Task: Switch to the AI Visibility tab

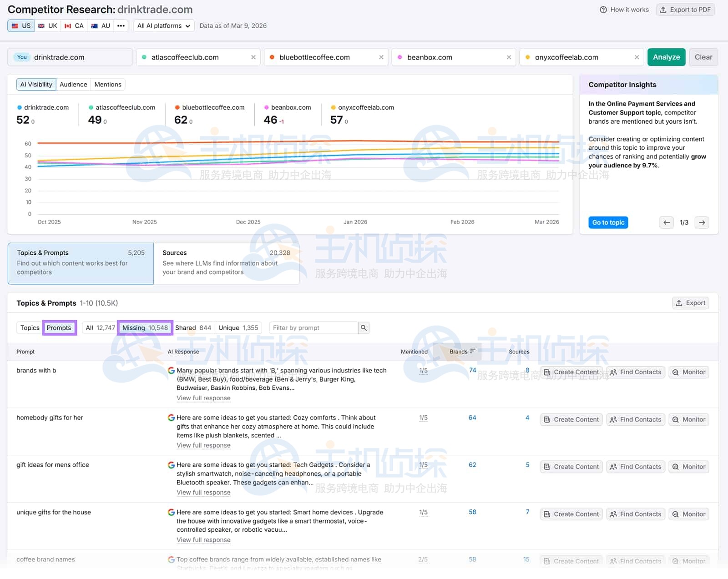Action: pyautogui.click(x=36, y=85)
